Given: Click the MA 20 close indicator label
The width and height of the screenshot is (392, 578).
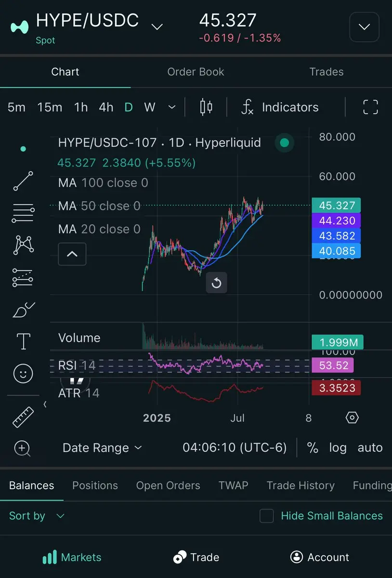Looking at the screenshot, I should 99,229.
